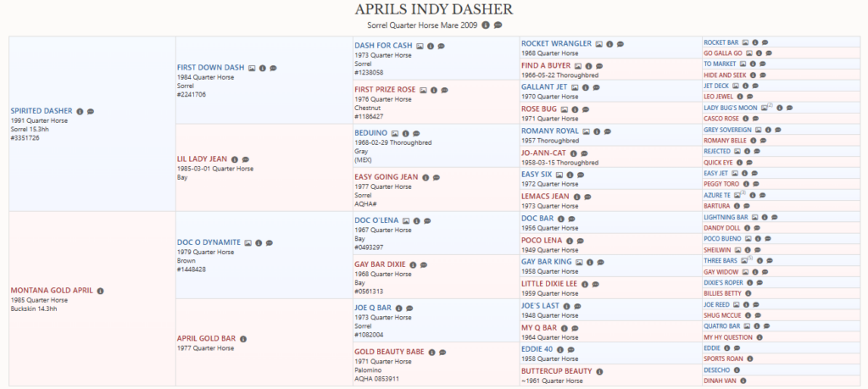Image resolution: width=868 pixels, height=389 pixels.
Task: Select the Jo-Ann-Cat link
Action: 543,153
